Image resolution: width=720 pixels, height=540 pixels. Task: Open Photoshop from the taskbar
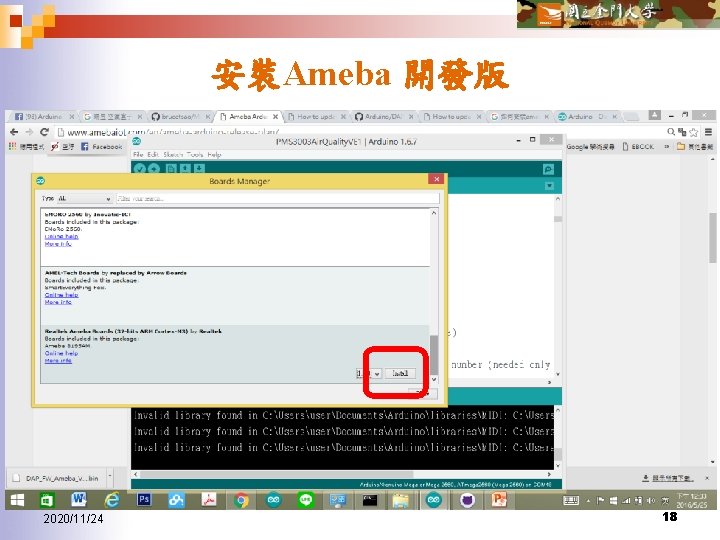pos(144,499)
